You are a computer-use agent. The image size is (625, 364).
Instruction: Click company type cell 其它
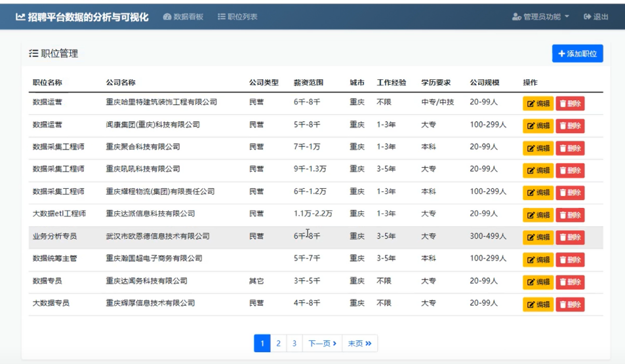pyautogui.click(x=256, y=281)
